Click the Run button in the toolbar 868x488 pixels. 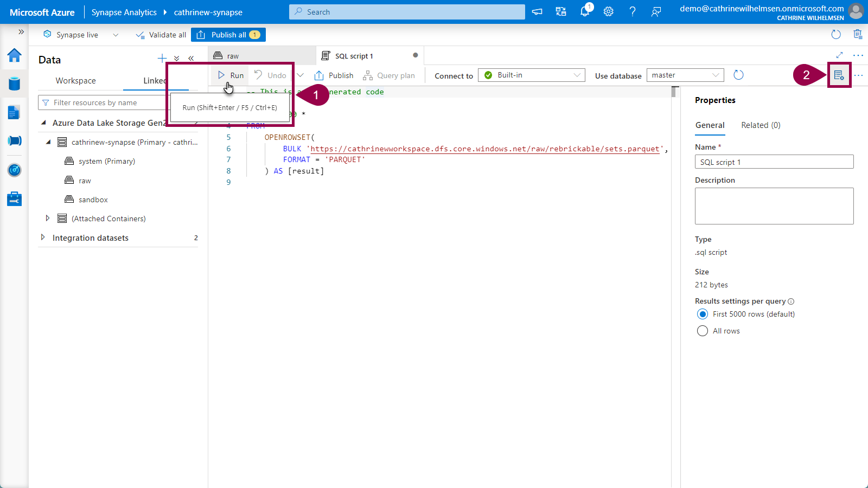click(232, 75)
